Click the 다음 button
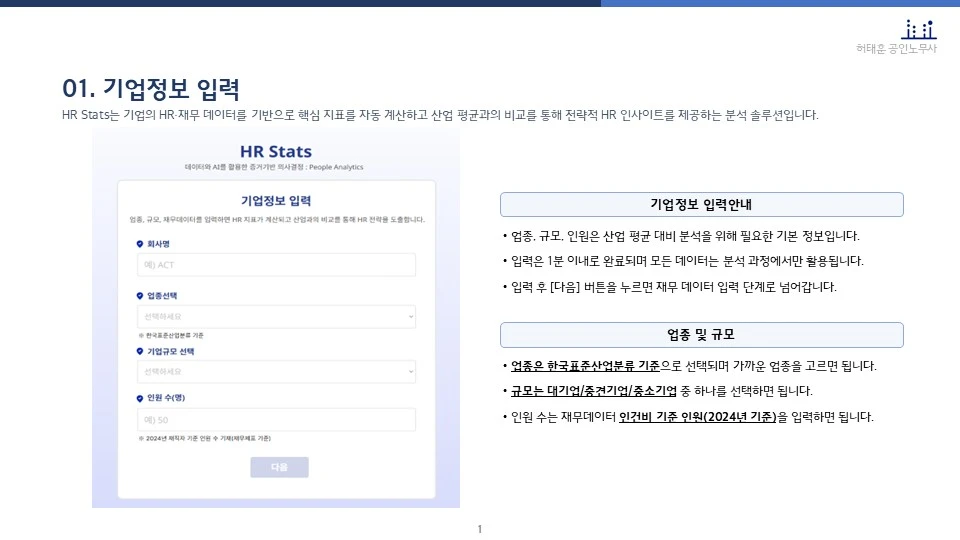 pyautogui.click(x=279, y=467)
